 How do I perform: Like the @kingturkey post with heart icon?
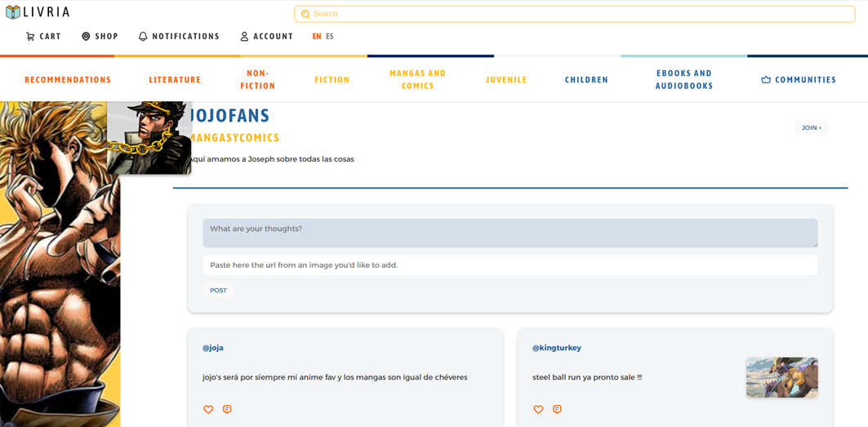[x=538, y=410]
